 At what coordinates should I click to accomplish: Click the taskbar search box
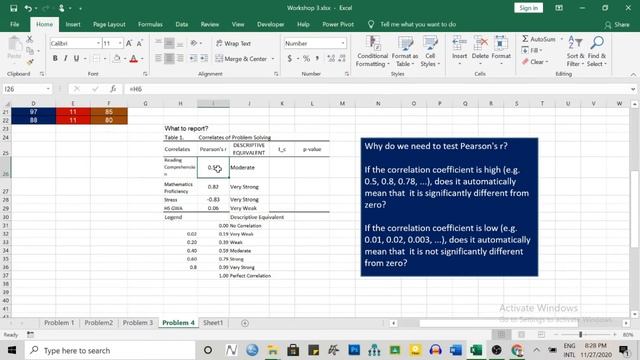110,350
